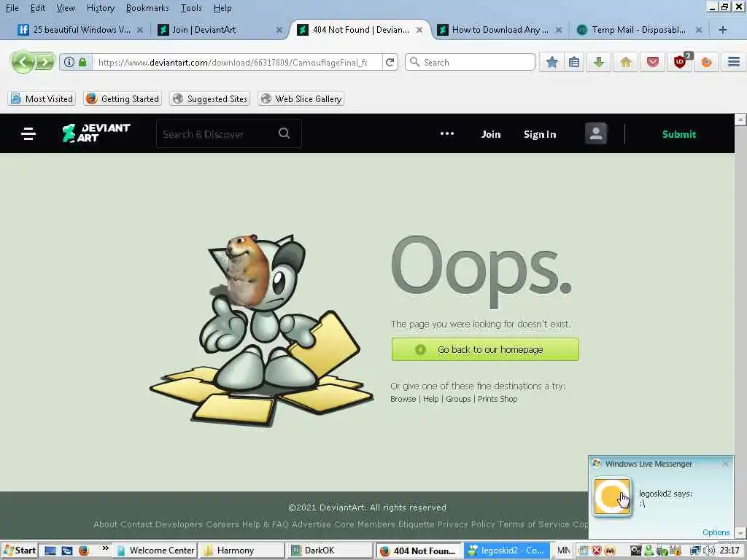
Task: Click the green padlock security icon
Action: coord(83,62)
